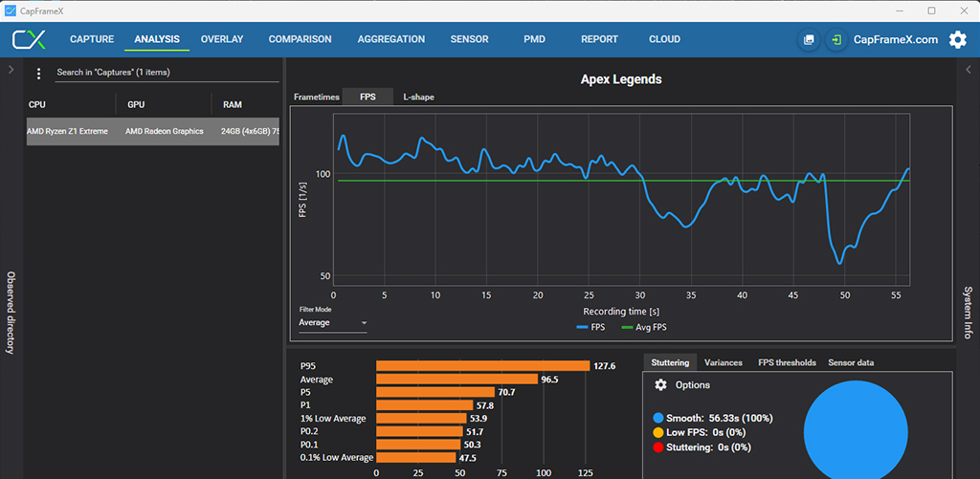
Task: Open the Variances tab
Action: 724,363
